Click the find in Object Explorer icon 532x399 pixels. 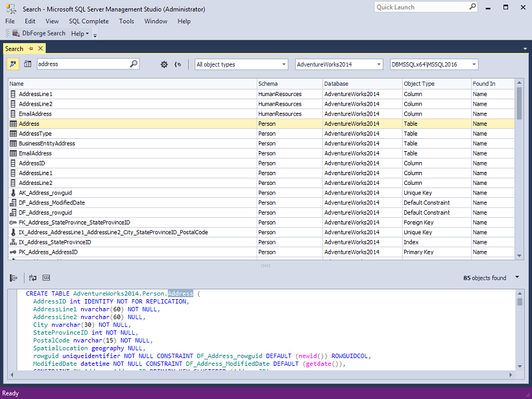coord(14,278)
